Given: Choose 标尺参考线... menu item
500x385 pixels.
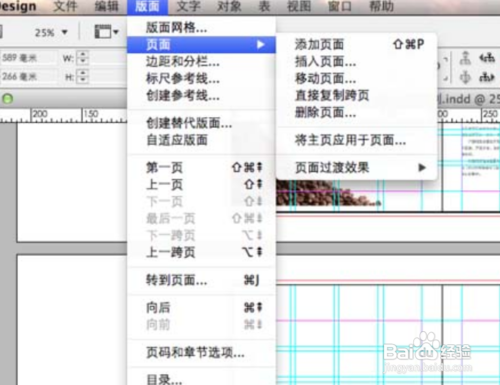Looking at the screenshot, I should tap(201, 79).
